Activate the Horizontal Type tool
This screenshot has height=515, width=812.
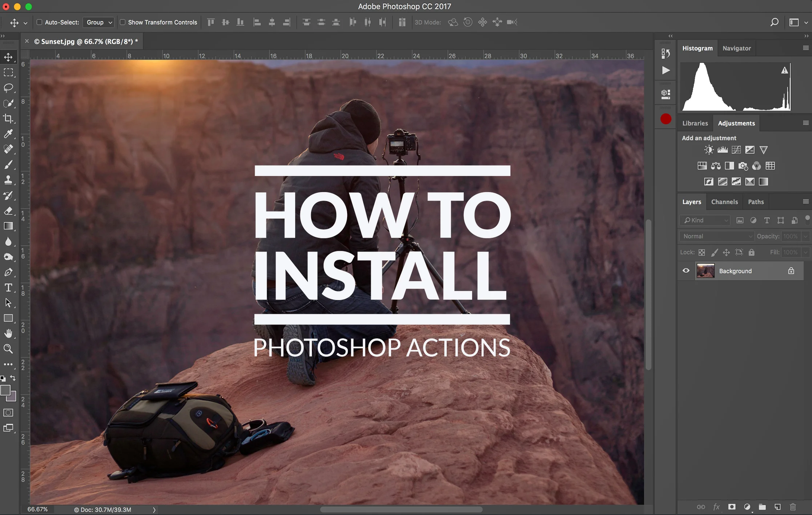(9, 287)
